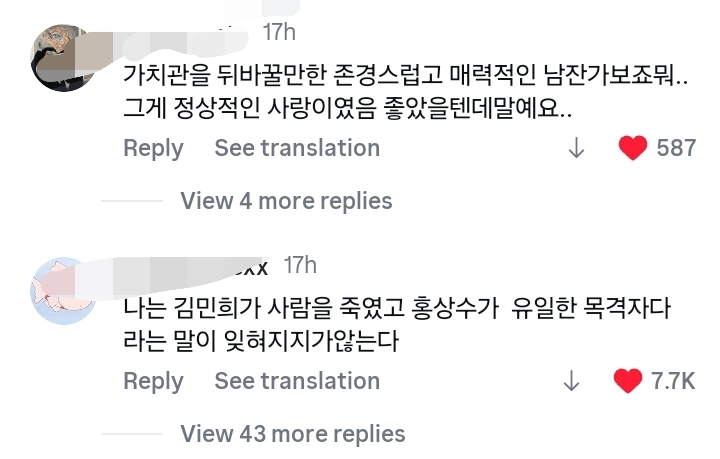Image resolution: width=720 pixels, height=459 pixels.
Task: Click the first comment's 17h timestamp
Action: pos(279,32)
